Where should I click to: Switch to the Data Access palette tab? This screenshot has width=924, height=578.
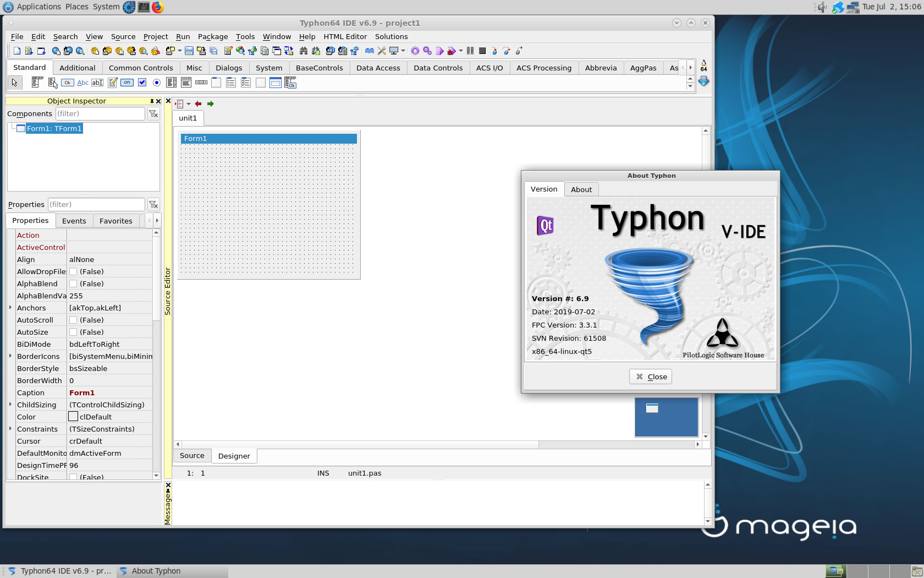pyautogui.click(x=378, y=68)
